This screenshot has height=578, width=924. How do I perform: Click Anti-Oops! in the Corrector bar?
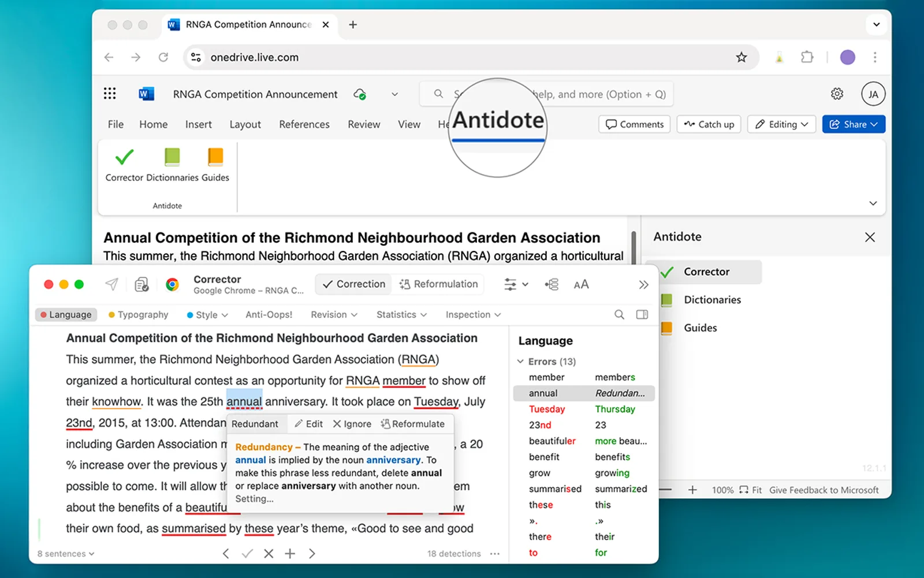tap(269, 314)
